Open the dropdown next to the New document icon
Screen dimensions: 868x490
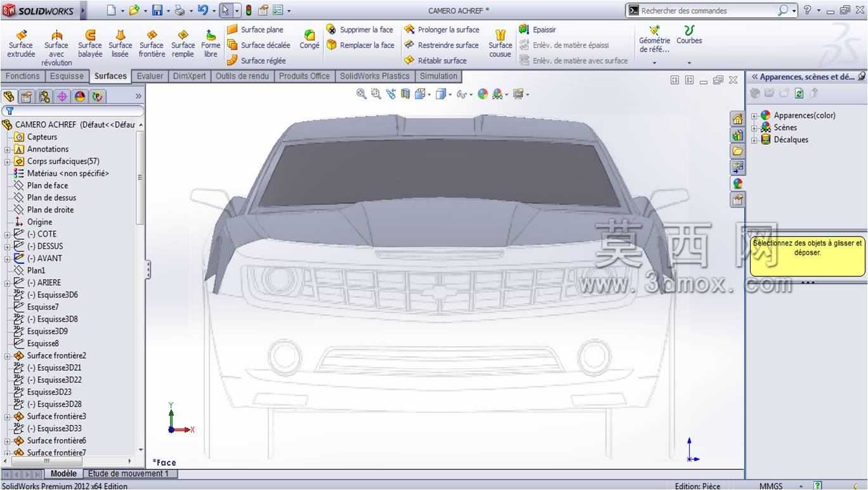(x=122, y=11)
